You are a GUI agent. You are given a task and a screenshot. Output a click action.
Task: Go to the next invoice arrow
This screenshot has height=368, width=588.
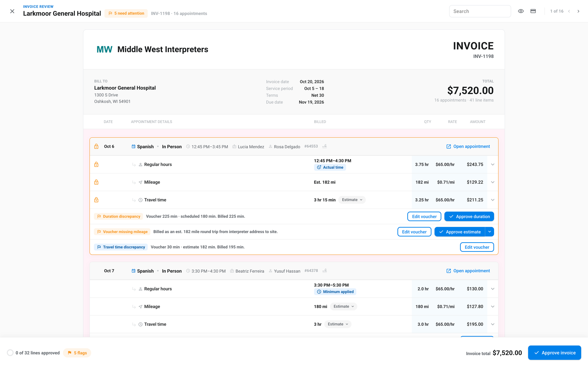tap(578, 11)
